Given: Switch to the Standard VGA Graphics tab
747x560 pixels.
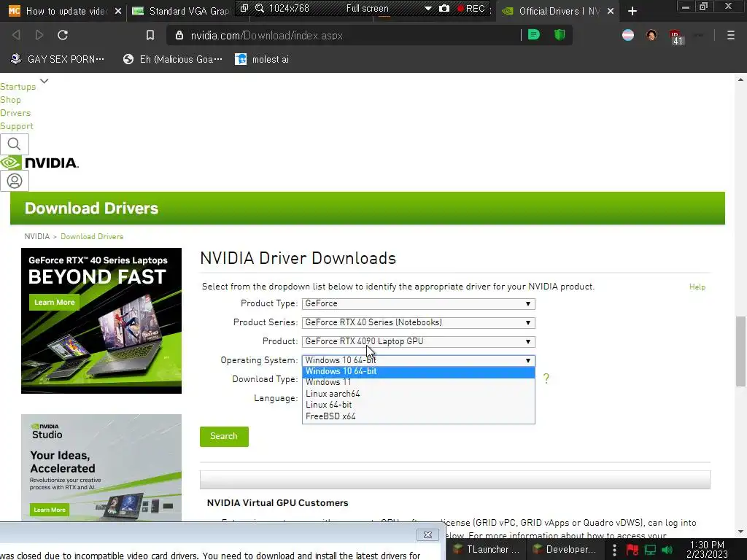Looking at the screenshot, I should coord(181,11).
